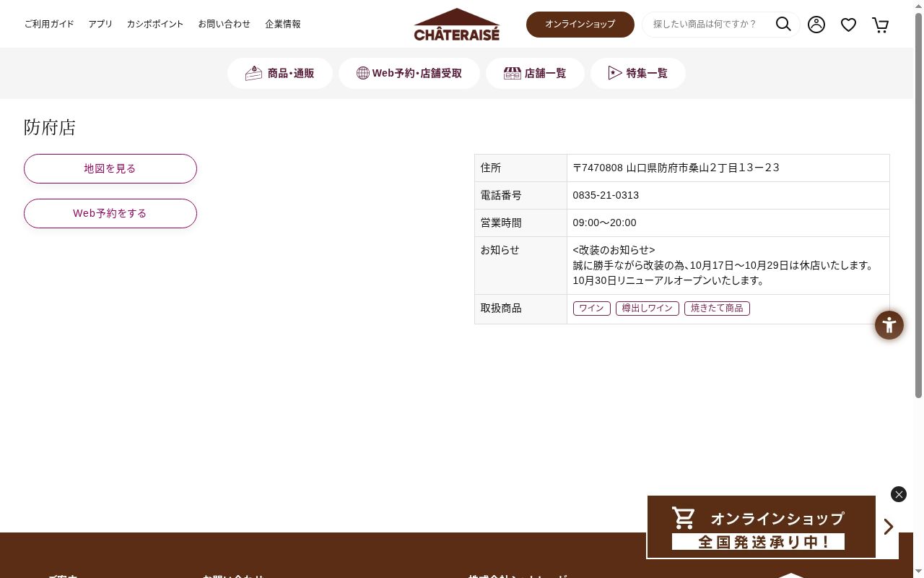The image size is (924, 578).
Task: Open カシポポイント link
Action: (155, 24)
